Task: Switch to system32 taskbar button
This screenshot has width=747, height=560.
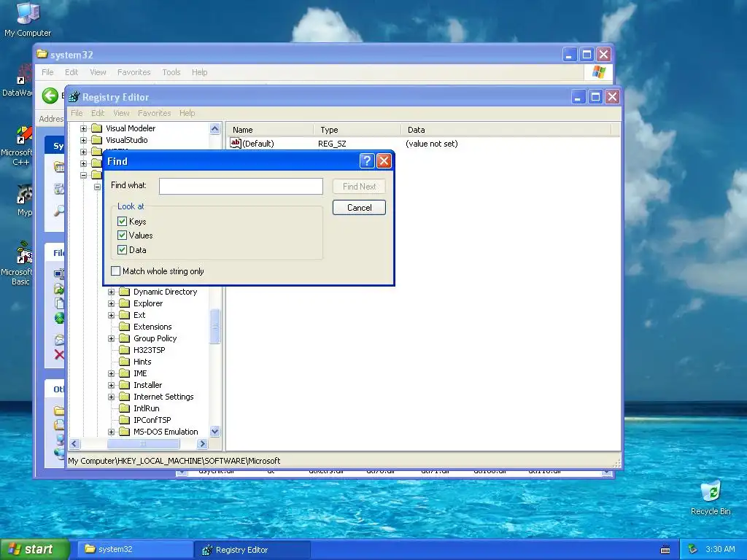Action: point(135,549)
